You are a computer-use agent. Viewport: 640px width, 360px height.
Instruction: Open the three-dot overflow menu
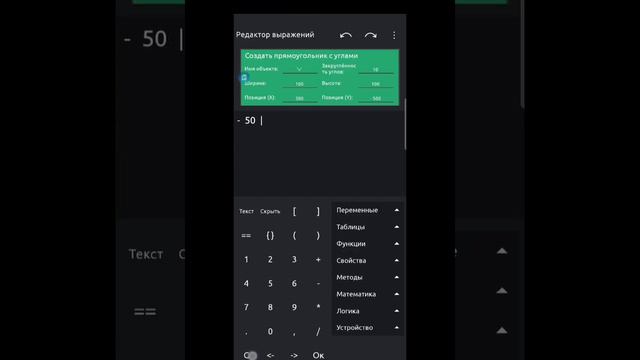pos(394,36)
